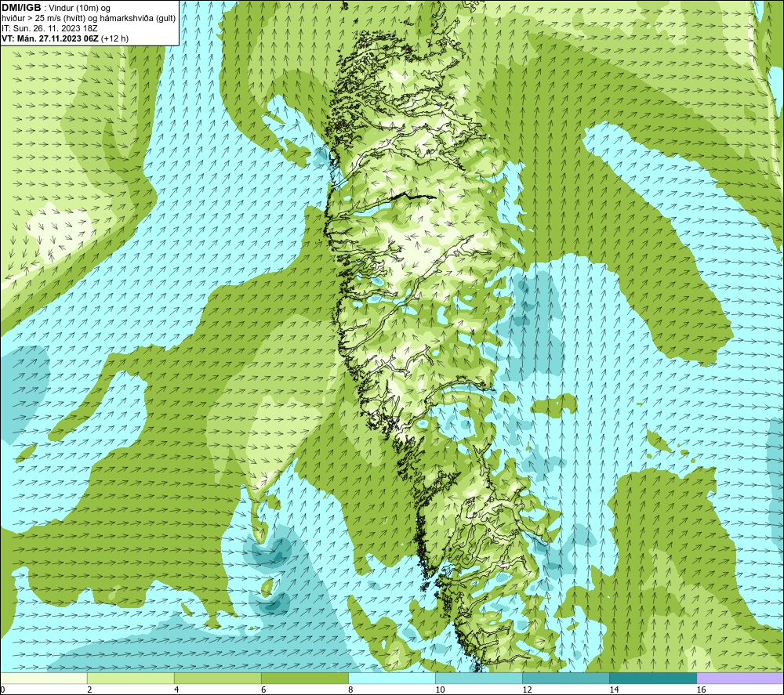Click the 12–14 m/s teal swatch
The width and height of the screenshot is (784, 695).
(565, 678)
